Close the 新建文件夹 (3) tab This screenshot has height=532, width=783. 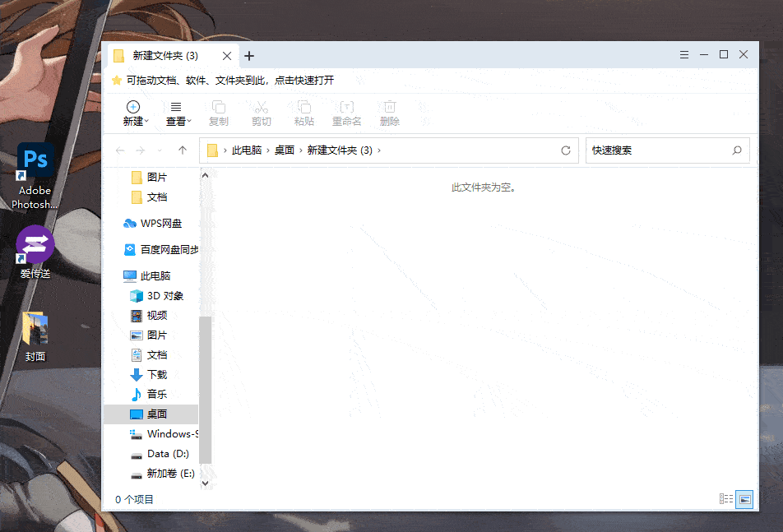pyautogui.click(x=227, y=56)
